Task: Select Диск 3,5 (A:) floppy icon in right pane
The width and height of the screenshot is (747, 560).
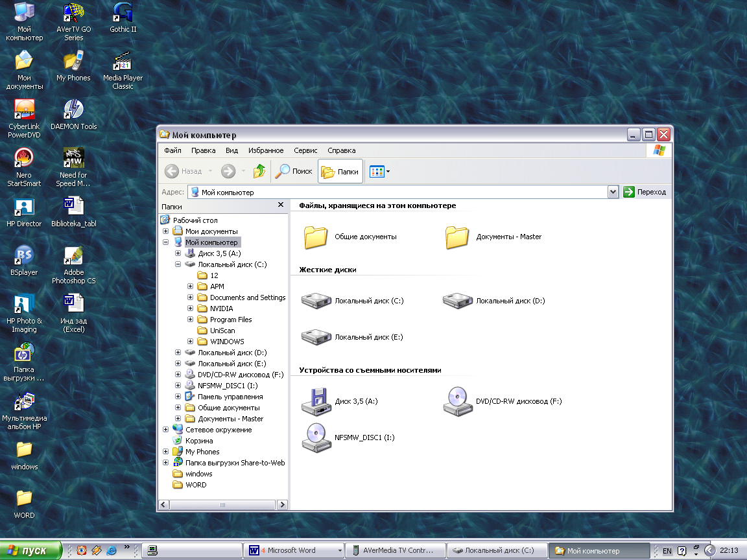Action: click(x=340, y=401)
